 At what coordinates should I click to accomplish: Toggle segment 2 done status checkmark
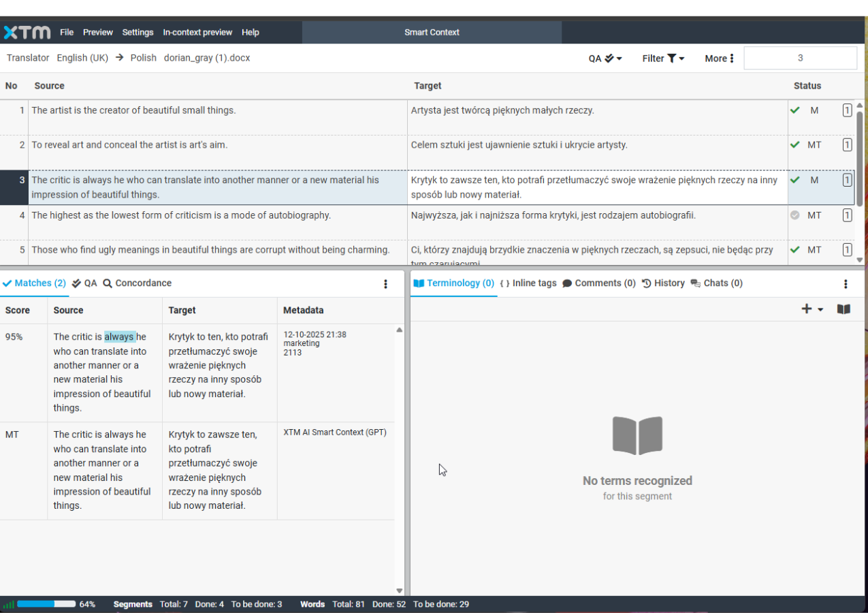click(x=794, y=144)
